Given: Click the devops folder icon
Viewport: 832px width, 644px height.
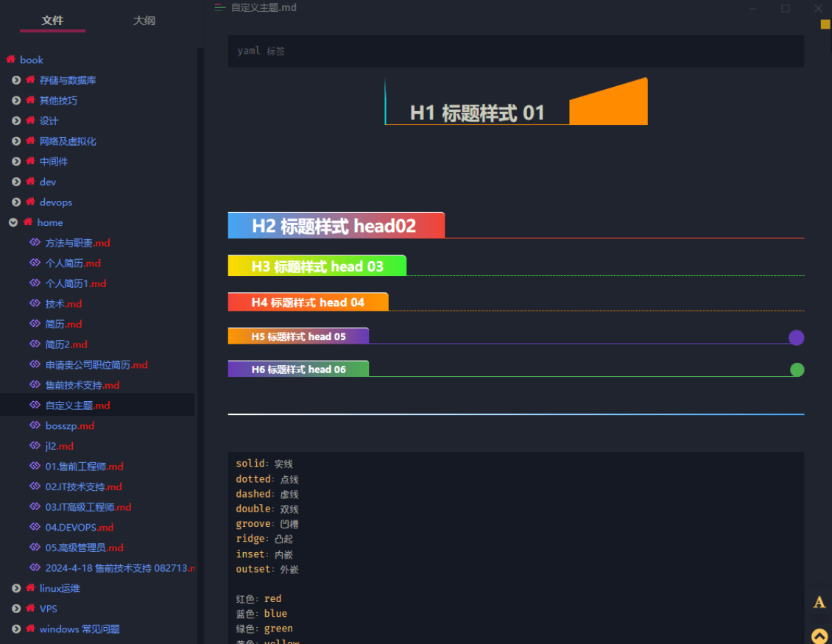Looking at the screenshot, I should [30, 202].
